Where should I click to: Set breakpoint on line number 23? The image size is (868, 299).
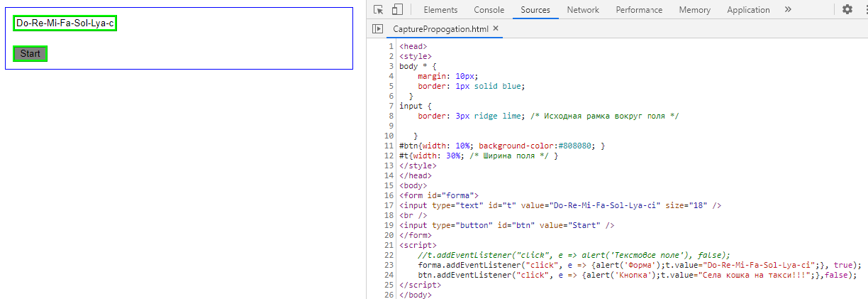click(x=389, y=265)
